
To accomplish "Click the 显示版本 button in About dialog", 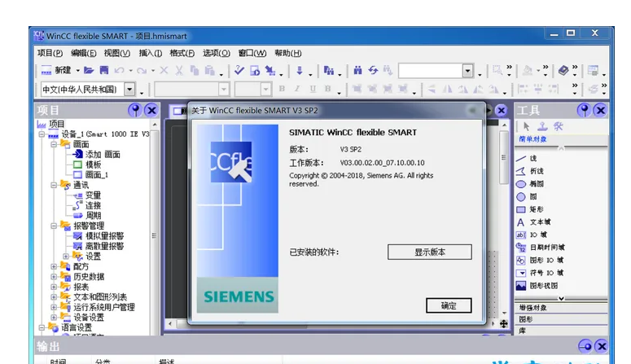I will click(429, 252).
